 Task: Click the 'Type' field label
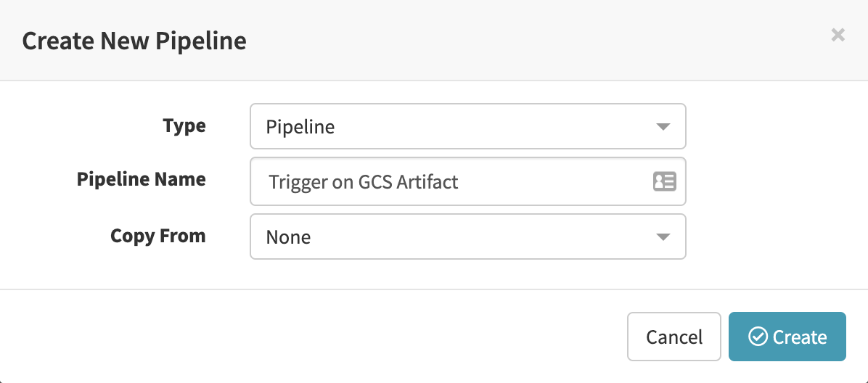(x=184, y=125)
